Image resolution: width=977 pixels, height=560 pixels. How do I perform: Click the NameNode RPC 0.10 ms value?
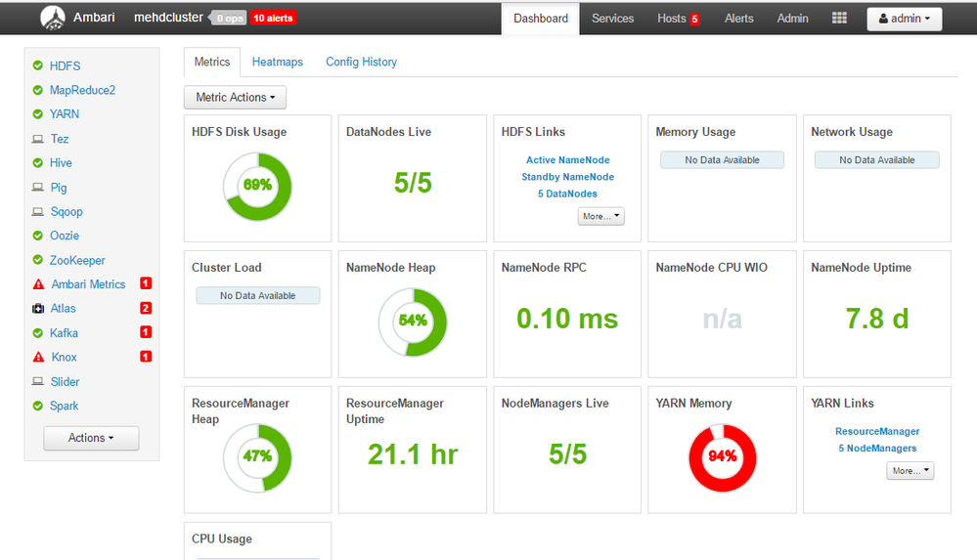(x=567, y=319)
